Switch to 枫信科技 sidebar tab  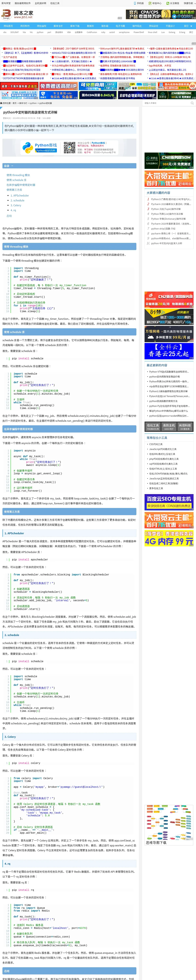pyautogui.click(x=185, y=426)
